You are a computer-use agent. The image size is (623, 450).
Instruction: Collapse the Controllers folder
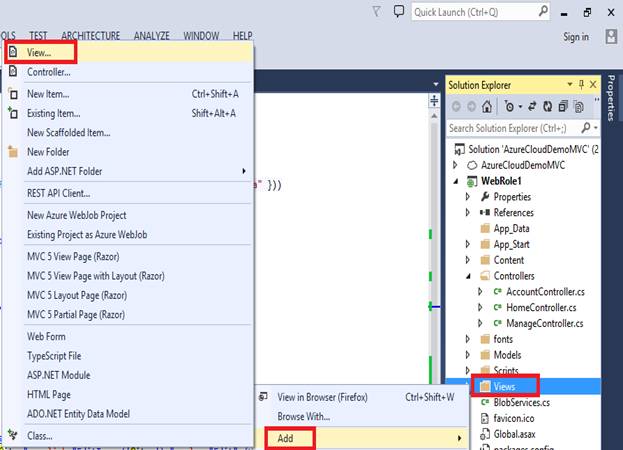point(468,276)
